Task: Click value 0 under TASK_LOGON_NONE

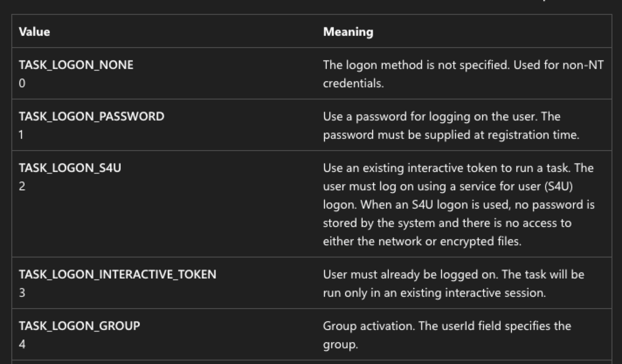Action: tap(22, 83)
